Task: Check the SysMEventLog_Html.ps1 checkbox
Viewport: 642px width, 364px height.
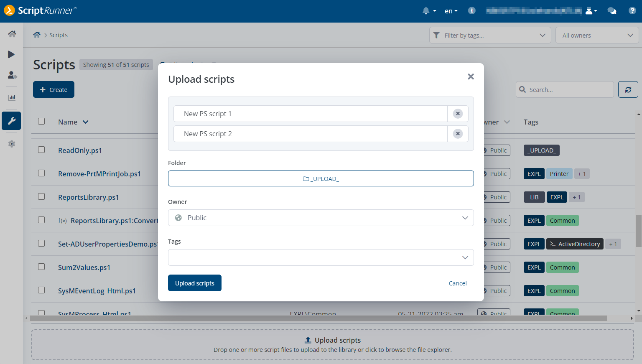Action: click(x=41, y=290)
